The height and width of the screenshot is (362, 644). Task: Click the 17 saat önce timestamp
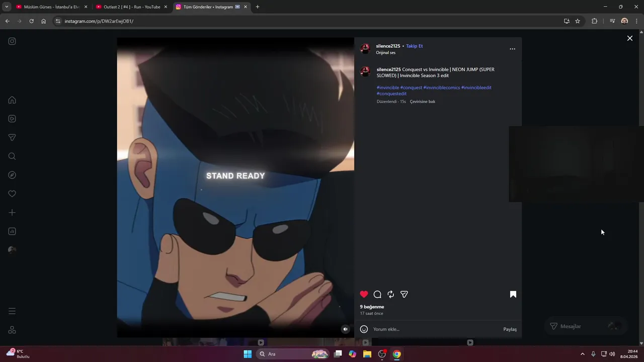coord(371,313)
